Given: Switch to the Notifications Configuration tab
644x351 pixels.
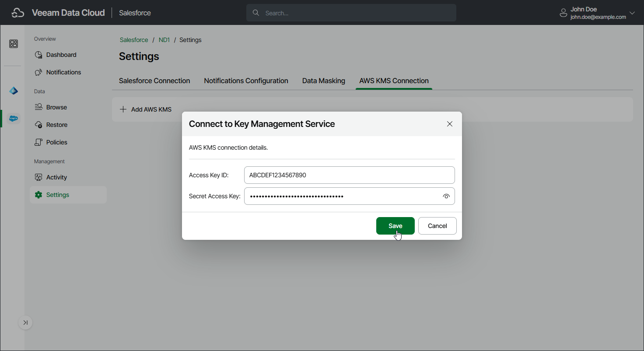Looking at the screenshot, I should pos(246,81).
